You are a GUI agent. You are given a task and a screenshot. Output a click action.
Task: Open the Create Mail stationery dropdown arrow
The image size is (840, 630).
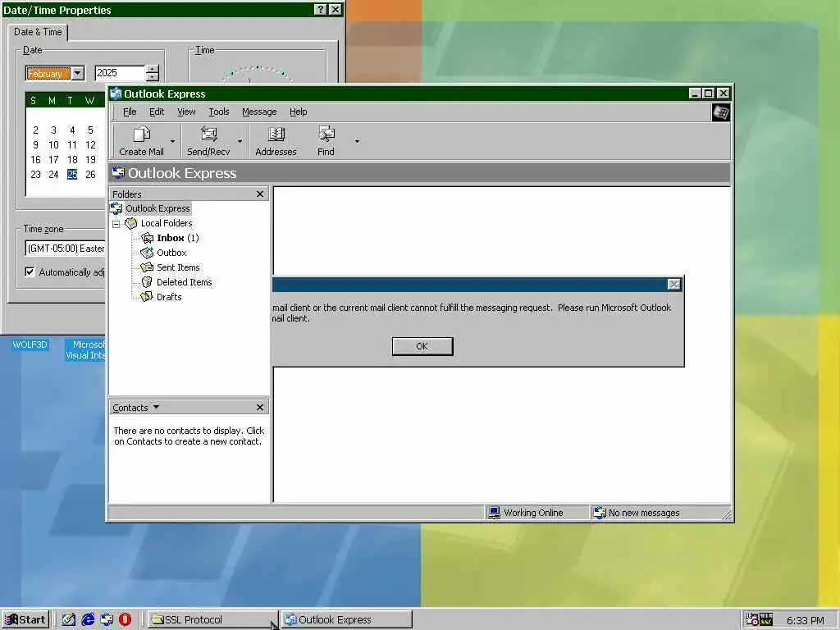coord(172,141)
